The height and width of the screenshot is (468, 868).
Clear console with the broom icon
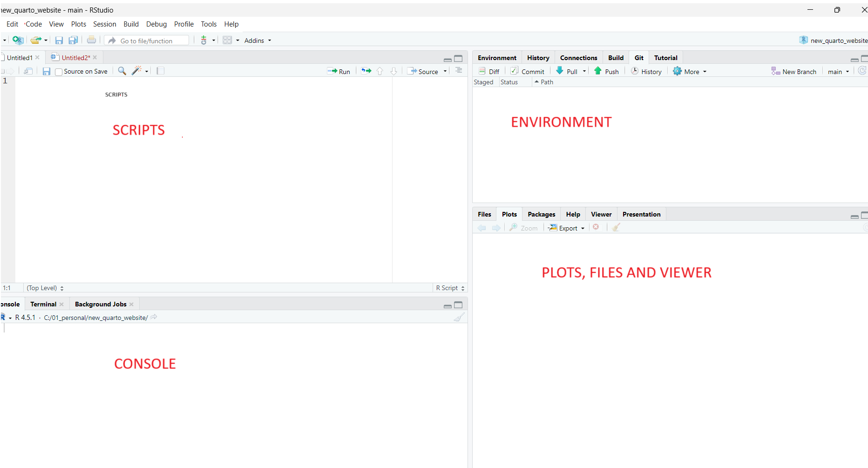459,318
